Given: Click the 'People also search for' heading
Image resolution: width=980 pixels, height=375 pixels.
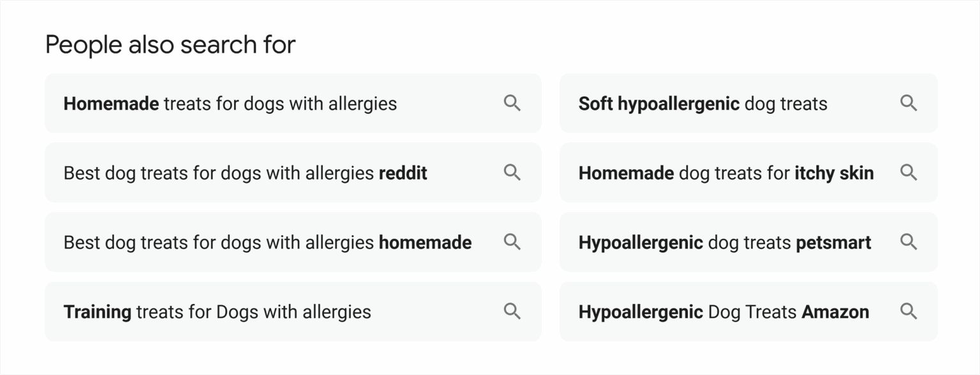Looking at the screenshot, I should pyautogui.click(x=170, y=44).
